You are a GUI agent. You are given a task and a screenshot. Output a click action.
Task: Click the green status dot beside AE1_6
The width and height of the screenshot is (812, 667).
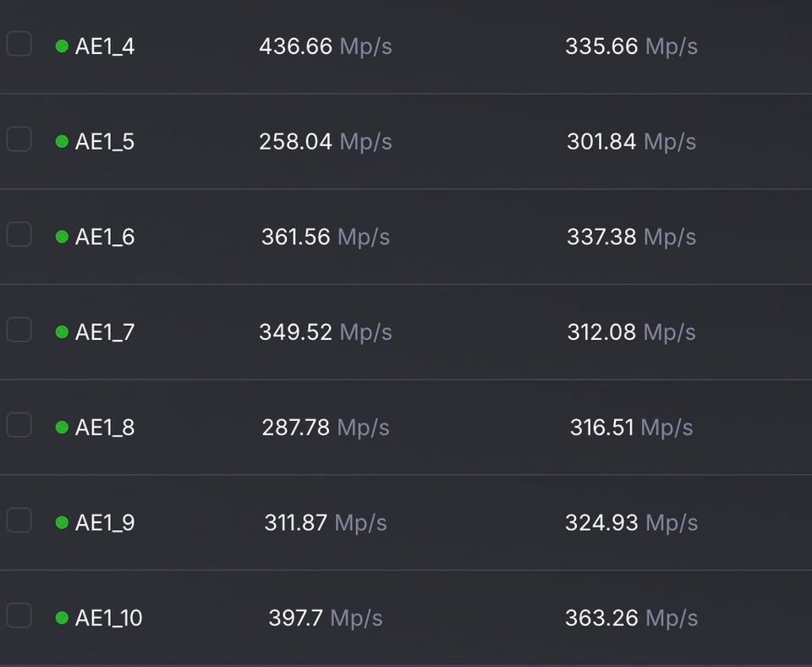62,238
